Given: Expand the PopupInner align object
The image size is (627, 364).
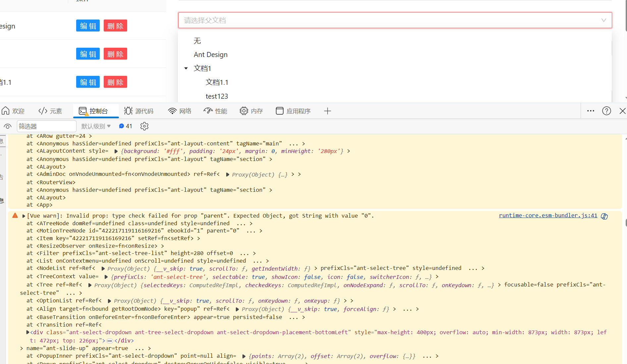Looking at the screenshot, I should 244,356.
